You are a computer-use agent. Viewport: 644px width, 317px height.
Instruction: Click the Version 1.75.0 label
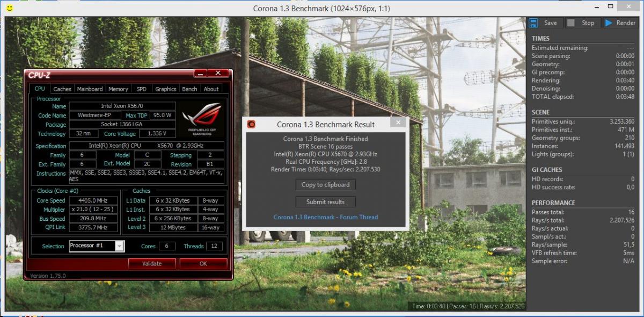(x=48, y=276)
